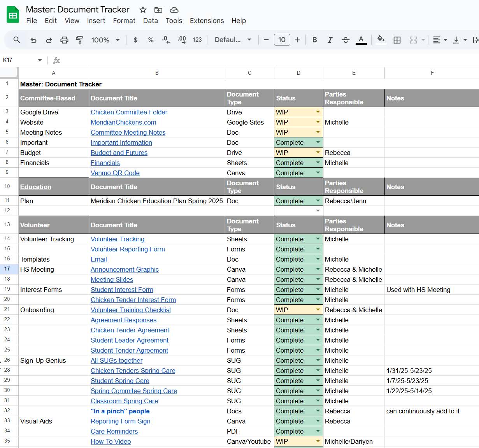479x448 pixels.
Task: Undo the last action
Action: [x=33, y=40]
